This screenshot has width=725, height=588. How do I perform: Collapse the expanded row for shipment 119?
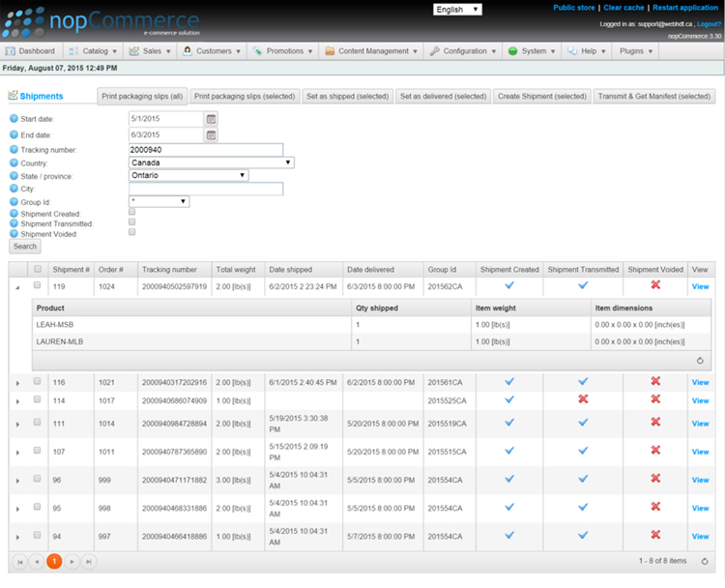(x=17, y=287)
